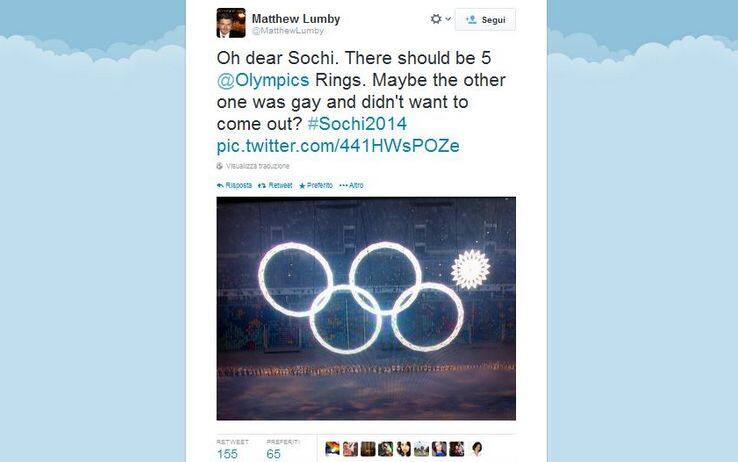Screen dimensions: 738x462
Task: Open the @Olympics mention link
Action: point(263,80)
